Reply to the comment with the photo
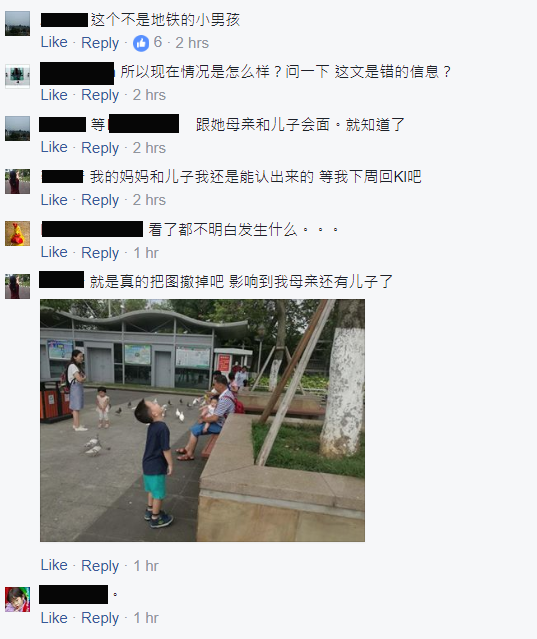The width and height of the screenshot is (537, 639). [100, 566]
